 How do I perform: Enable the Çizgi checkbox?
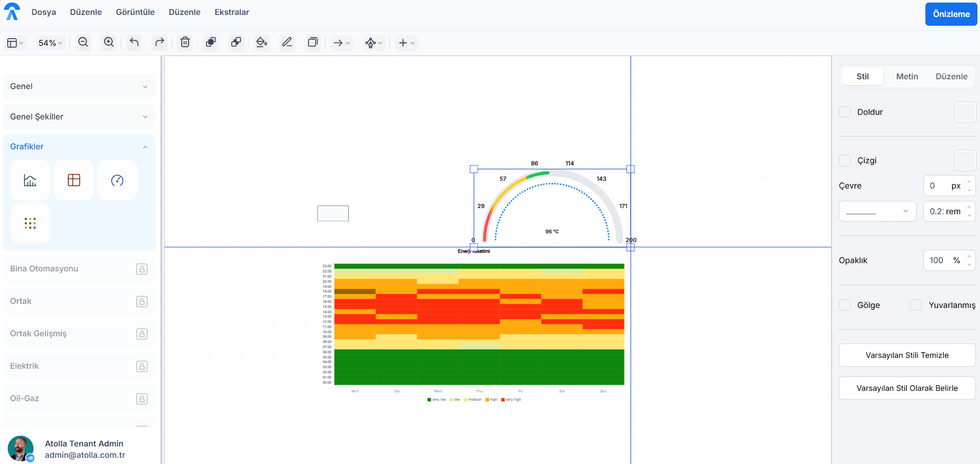pyautogui.click(x=845, y=160)
